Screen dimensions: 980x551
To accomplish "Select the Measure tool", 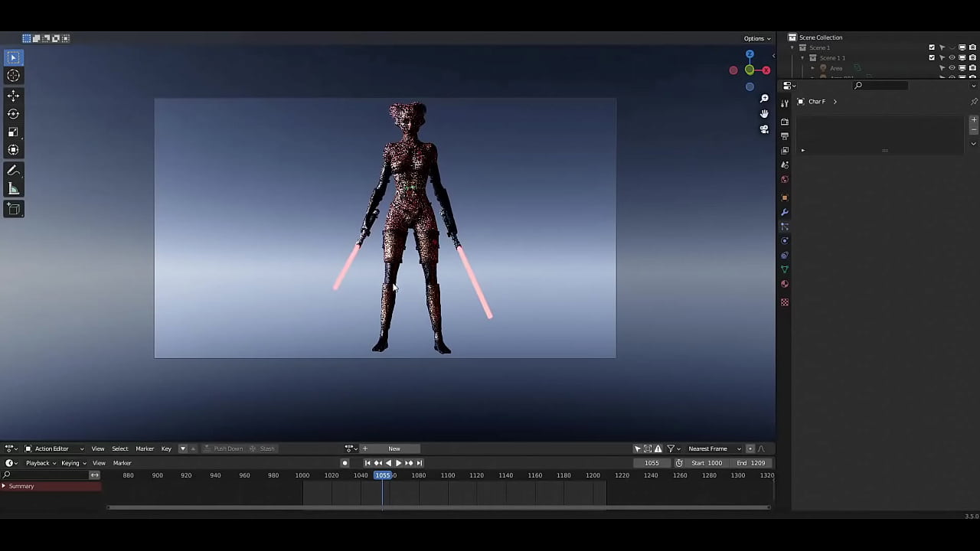I will 13,189.
